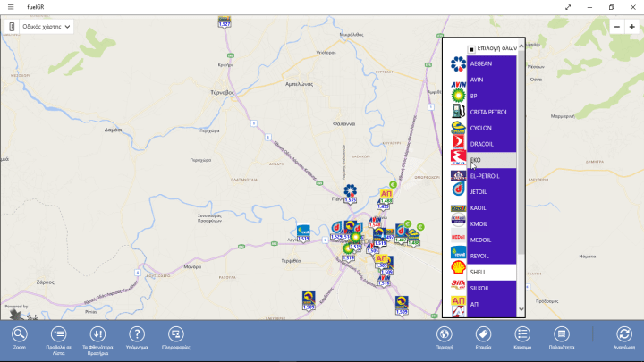The image size is (644, 362).
Task: Select the Revoil station marker priced 1.519
Action: 303,233
